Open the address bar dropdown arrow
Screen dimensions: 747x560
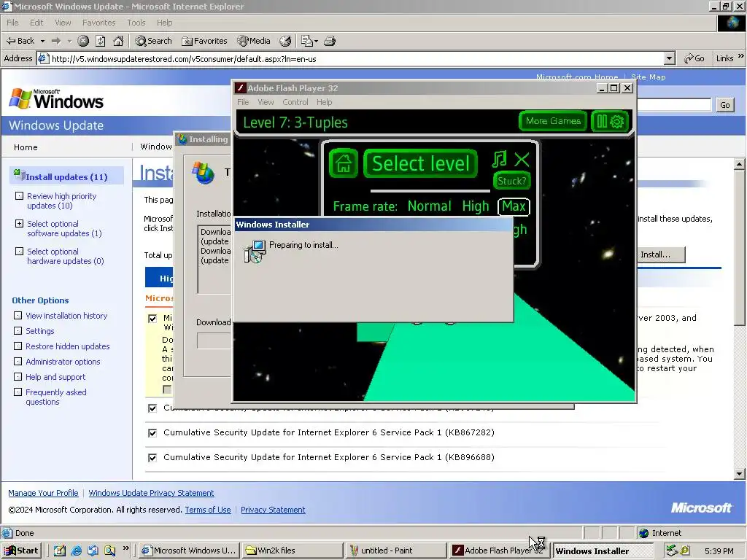670,58
